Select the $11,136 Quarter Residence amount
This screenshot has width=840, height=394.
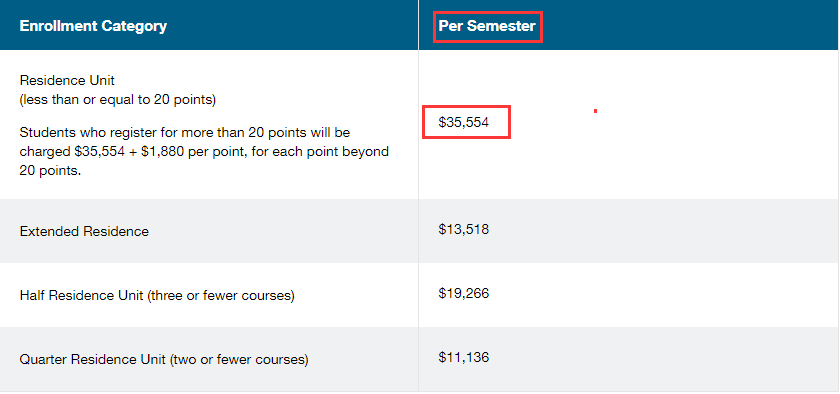coord(463,357)
